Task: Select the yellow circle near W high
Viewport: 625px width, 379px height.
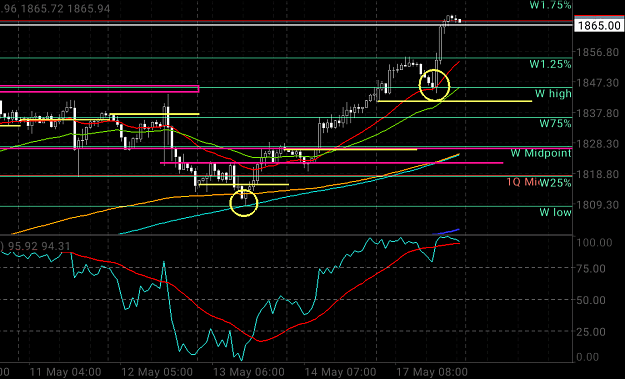Action: [434, 85]
